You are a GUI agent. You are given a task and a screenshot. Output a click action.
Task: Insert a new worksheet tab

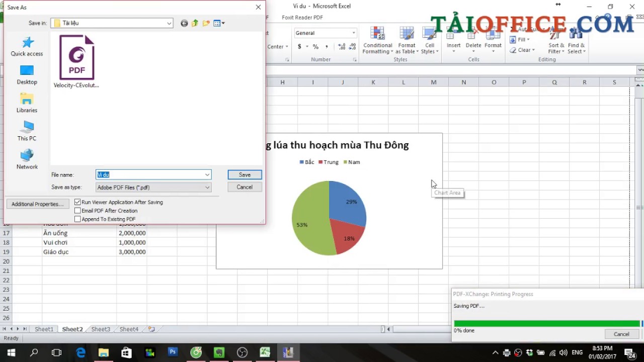pos(151,329)
